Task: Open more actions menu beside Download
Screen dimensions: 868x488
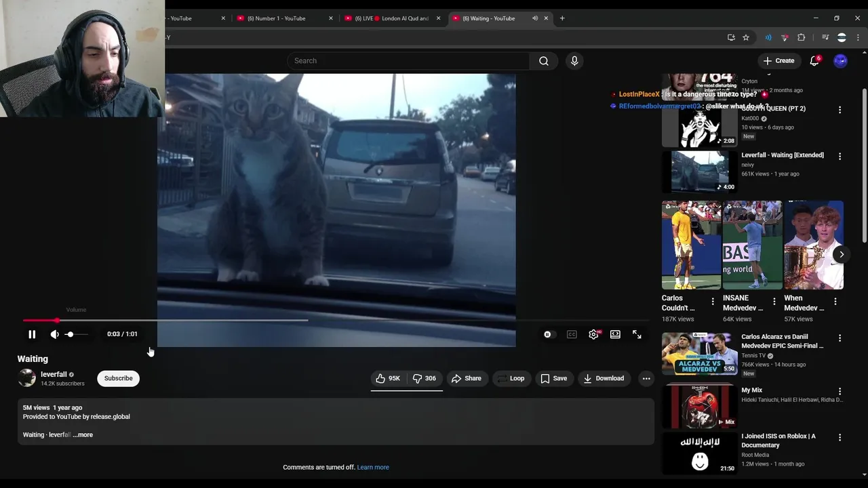Action: pyautogui.click(x=646, y=378)
